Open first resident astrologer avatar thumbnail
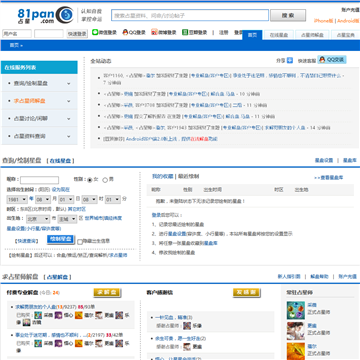 (296, 310)
